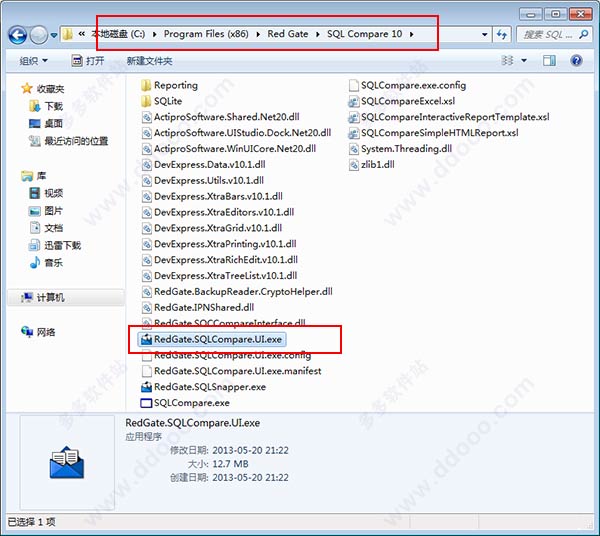
Task: Select DevExpress.XtraGrid.v10.1.dll file icon
Action: (x=147, y=228)
